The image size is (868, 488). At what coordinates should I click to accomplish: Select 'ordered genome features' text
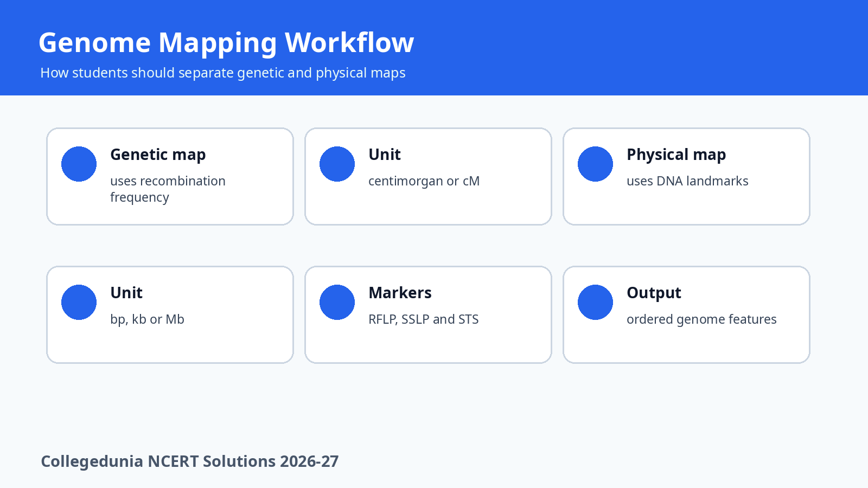(x=701, y=319)
